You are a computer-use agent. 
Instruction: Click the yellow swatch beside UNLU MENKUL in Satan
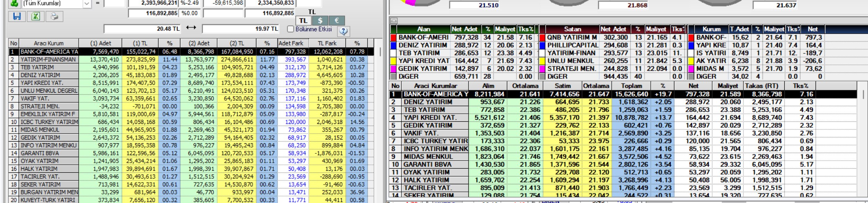click(542, 61)
